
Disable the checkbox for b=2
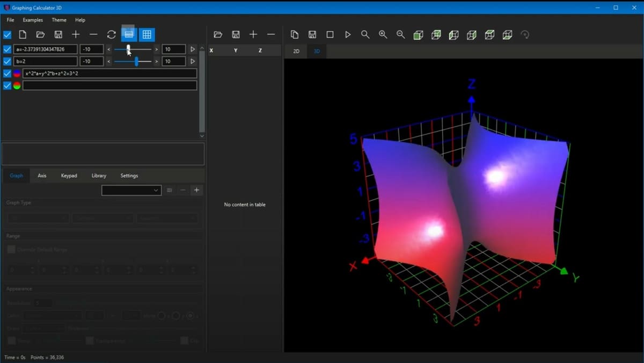coord(7,61)
